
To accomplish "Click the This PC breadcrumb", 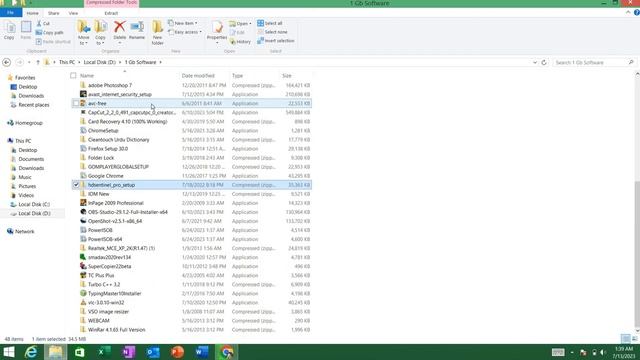I will [67, 62].
